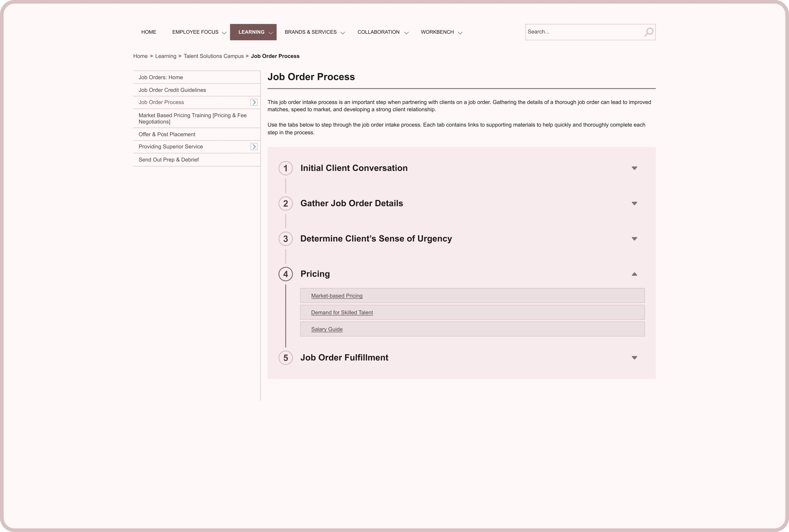Expand Job Order Fulfillment section arrow
The image size is (789, 532).
(x=634, y=358)
